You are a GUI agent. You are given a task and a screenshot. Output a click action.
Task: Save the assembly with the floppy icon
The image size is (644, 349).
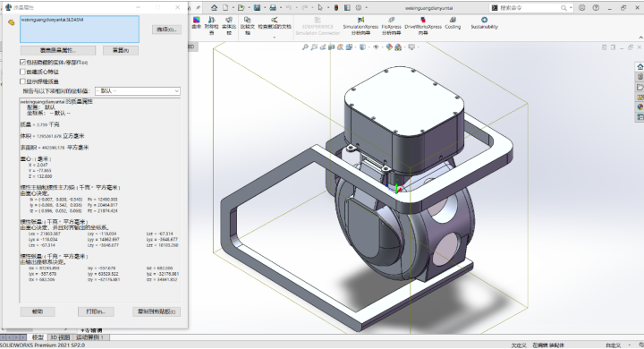point(257,7)
